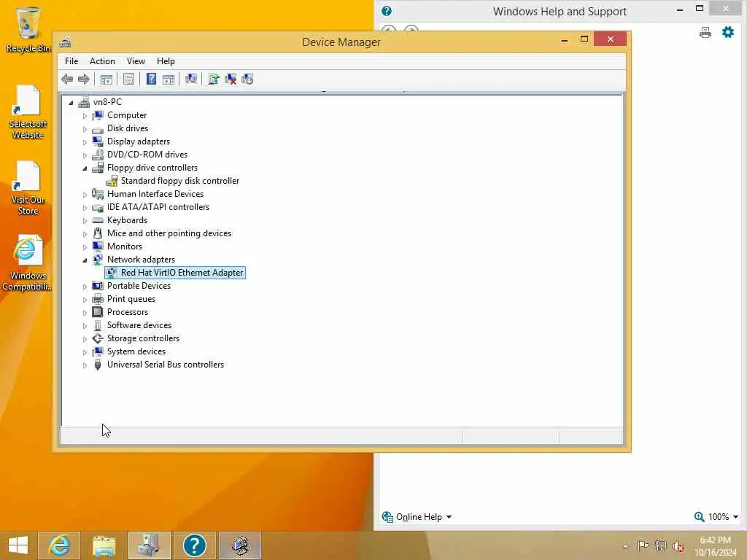The image size is (747, 560).
Task: Click the Keyboards category icon
Action: pyautogui.click(x=98, y=220)
